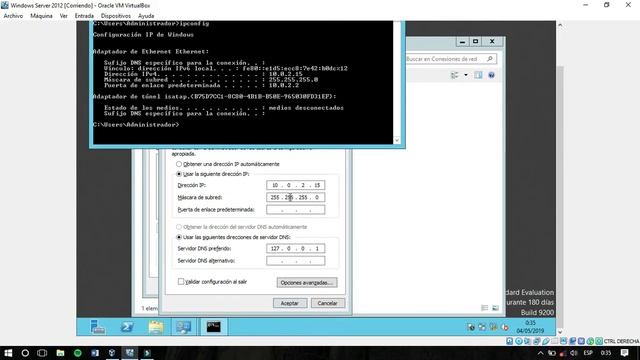
Task: Open the host notification center
Action: (624, 353)
